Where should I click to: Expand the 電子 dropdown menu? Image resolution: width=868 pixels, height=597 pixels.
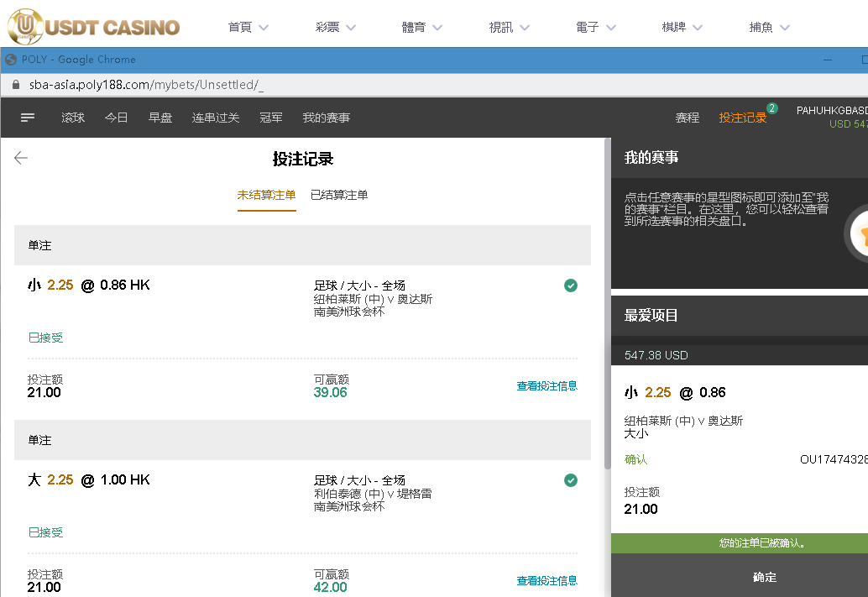click(596, 27)
